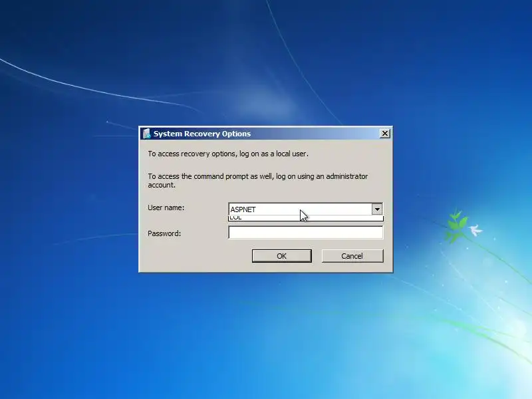
Task: Click the System Recovery Options title icon
Action: 146,134
